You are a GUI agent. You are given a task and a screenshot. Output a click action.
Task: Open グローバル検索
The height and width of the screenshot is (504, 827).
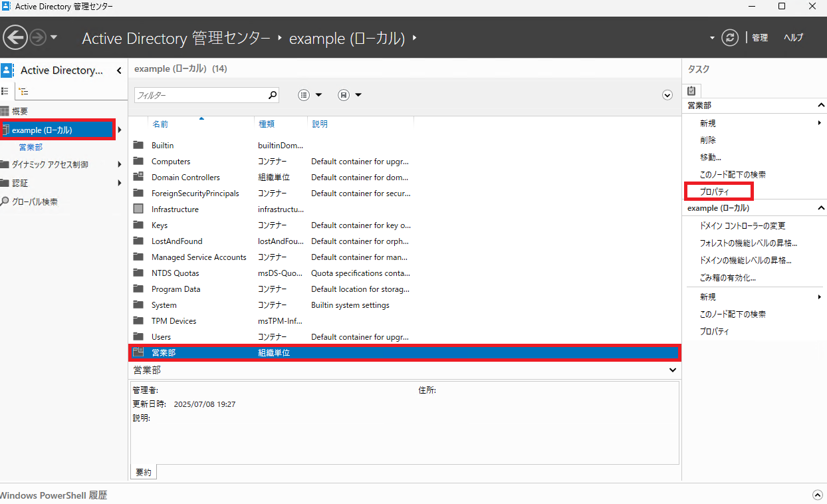pyautogui.click(x=35, y=201)
